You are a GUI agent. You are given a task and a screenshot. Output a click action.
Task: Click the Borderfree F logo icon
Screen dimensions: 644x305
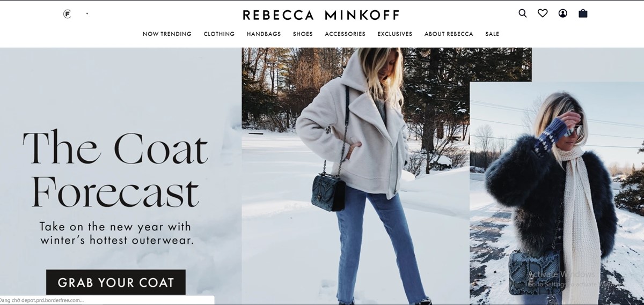click(67, 14)
